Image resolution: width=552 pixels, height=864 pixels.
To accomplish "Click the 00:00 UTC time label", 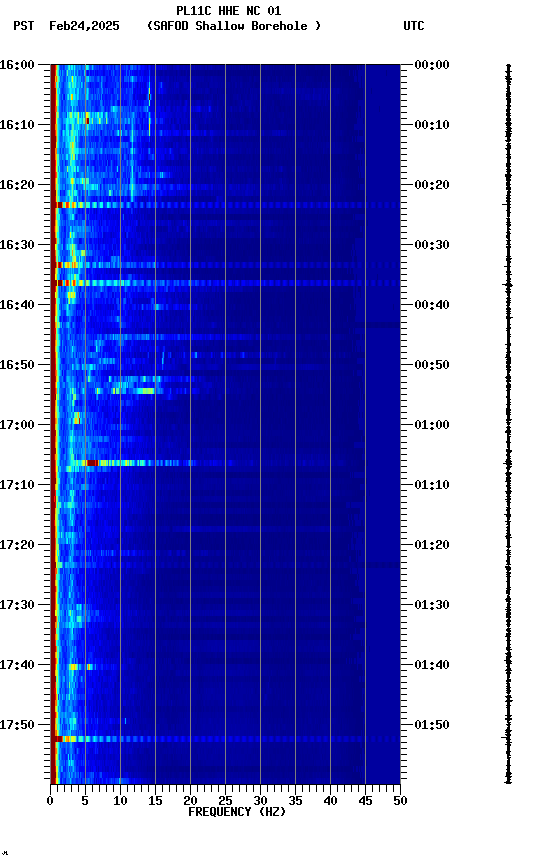I will coord(432,65).
